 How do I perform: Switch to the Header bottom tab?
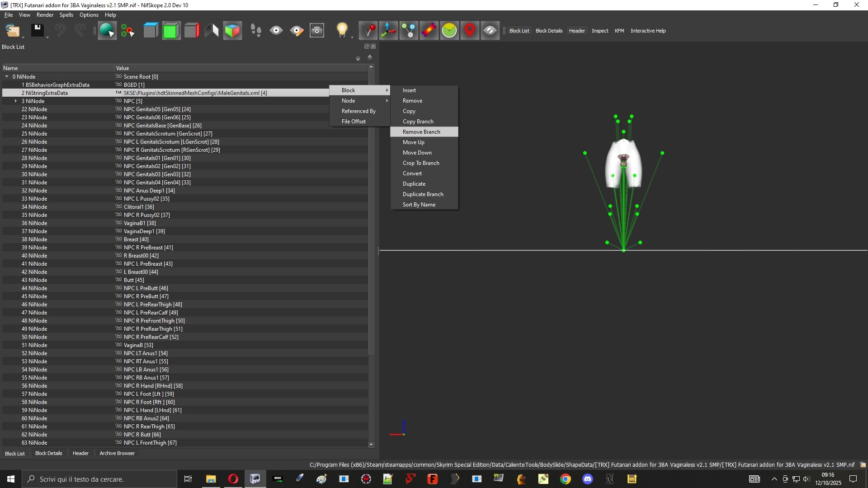[x=80, y=453]
